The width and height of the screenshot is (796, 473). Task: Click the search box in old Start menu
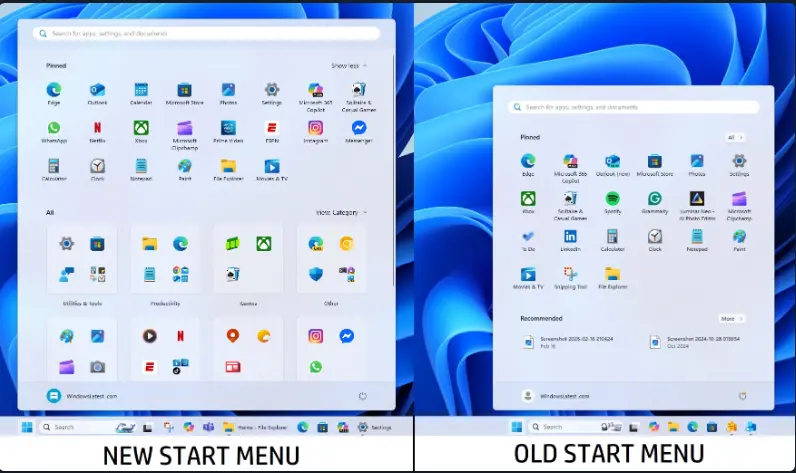(634, 107)
